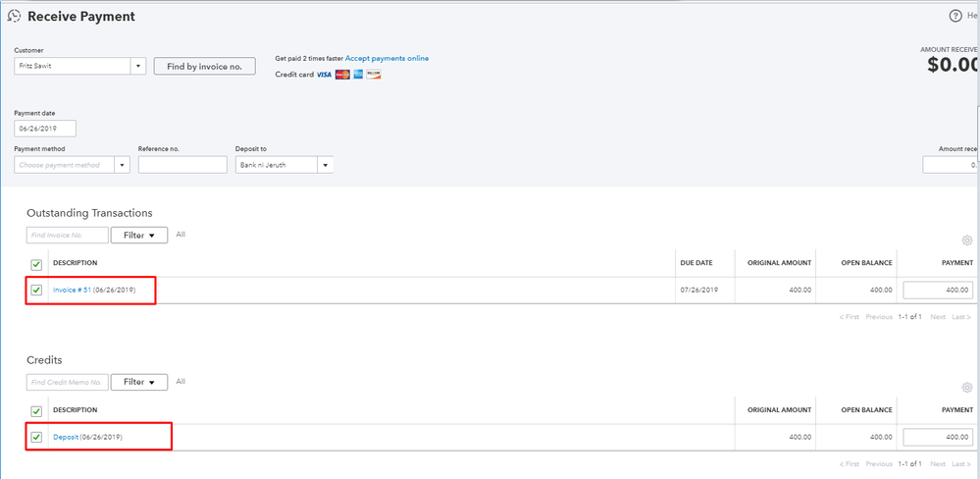Toggle select-all checkbox in Outstanding Transactions header

(x=36, y=264)
